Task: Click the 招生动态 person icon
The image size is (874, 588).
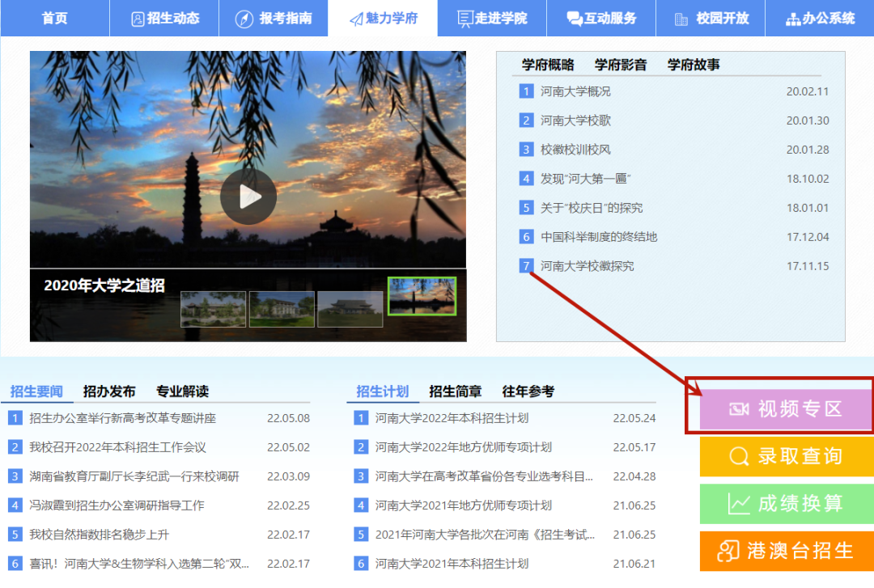Action: (138, 19)
